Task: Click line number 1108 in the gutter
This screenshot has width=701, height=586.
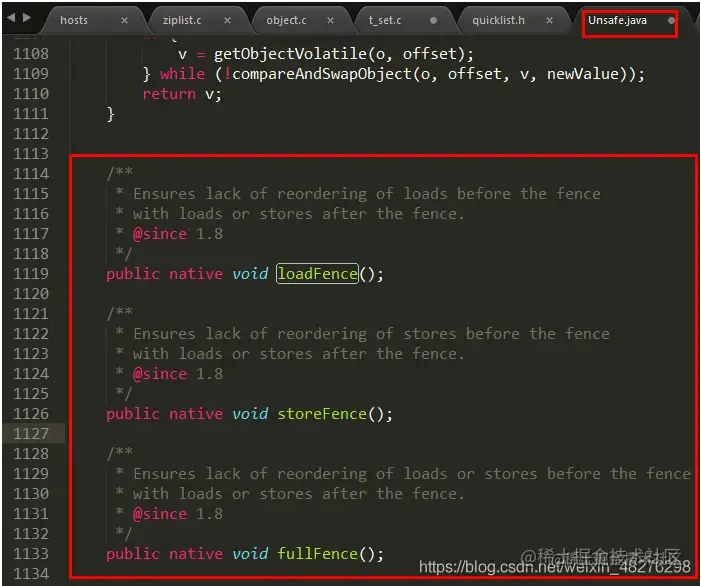Action: pyautogui.click(x=31, y=54)
